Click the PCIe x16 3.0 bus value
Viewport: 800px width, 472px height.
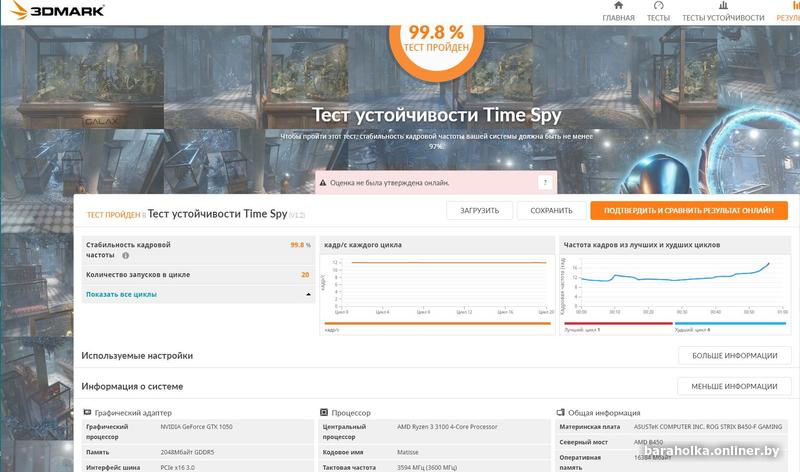[178, 467]
